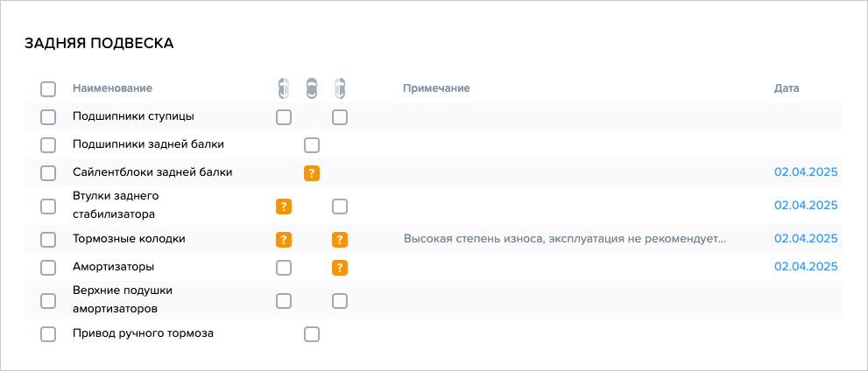The height and width of the screenshot is (371, 868).
Task: Click the left-side car icon in header
Action: pyautogui.click(x=284, y=88)
